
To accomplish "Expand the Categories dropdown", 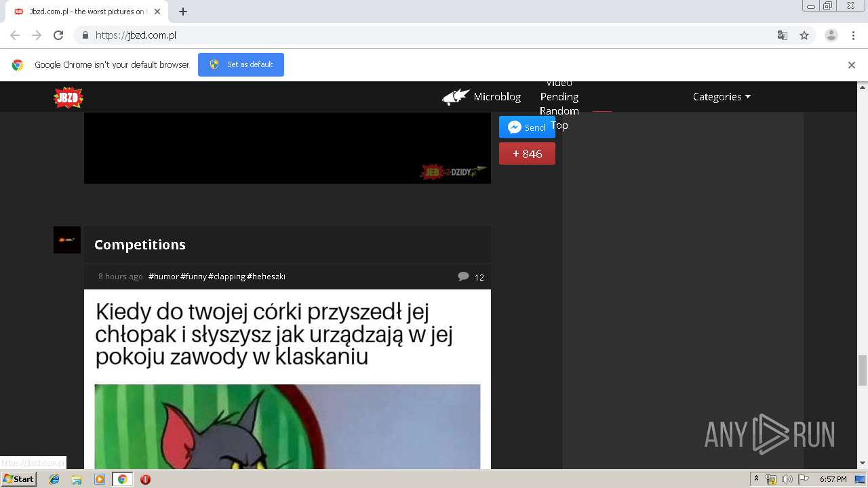I will pos(722,97).
